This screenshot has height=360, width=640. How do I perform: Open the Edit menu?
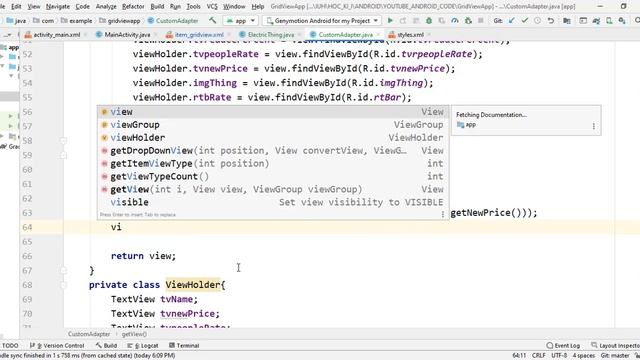click(x=16, y=7)
